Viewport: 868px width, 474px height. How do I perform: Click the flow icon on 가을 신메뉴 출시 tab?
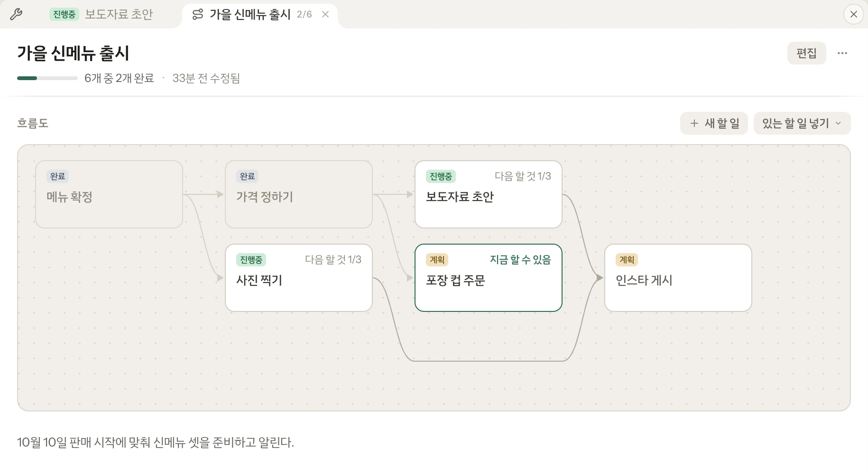[x=198, y=14]
